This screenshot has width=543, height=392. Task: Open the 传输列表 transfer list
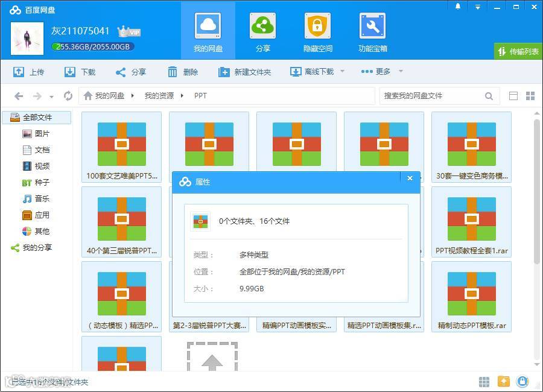[x=518, y=52]
